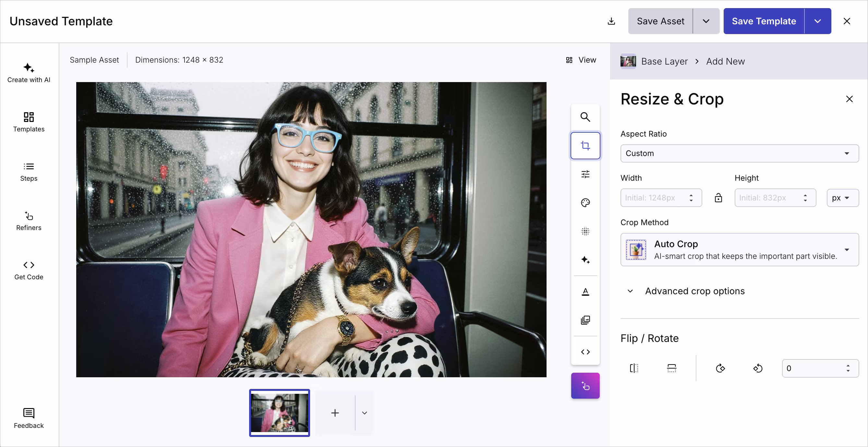This screenshot has width=868, height=447.
Task: Flip the image horizontally
Action: (634, 368)
